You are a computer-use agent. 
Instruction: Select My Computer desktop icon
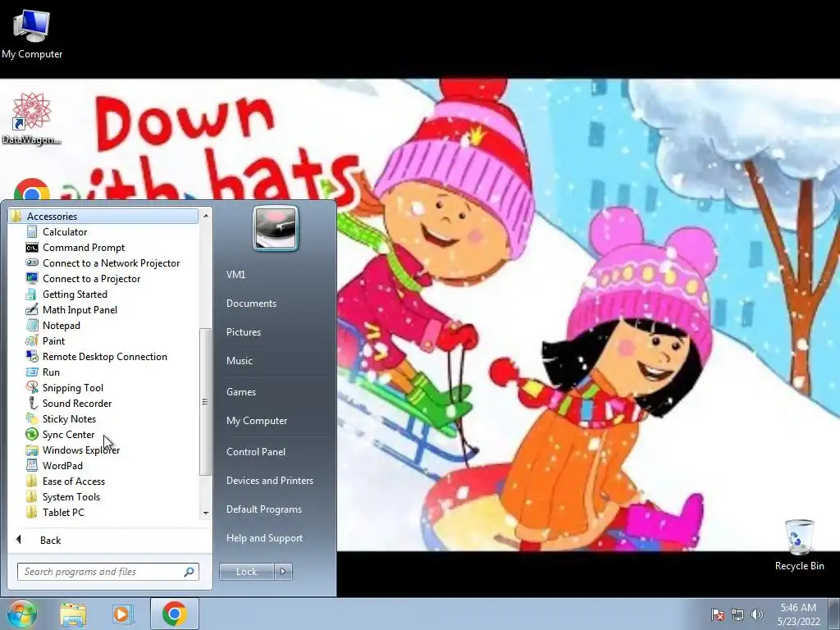(x=32, y=33)
